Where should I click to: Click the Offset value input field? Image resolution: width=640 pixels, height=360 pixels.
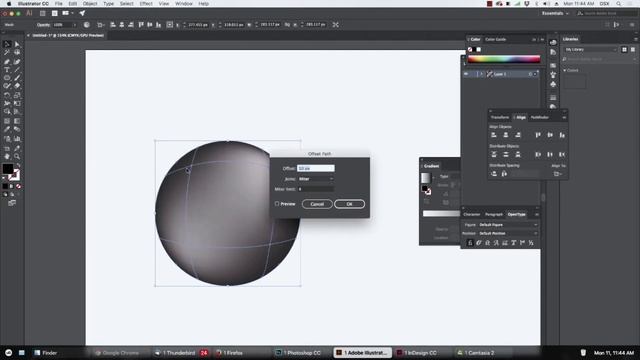click(x=316, y=168)
